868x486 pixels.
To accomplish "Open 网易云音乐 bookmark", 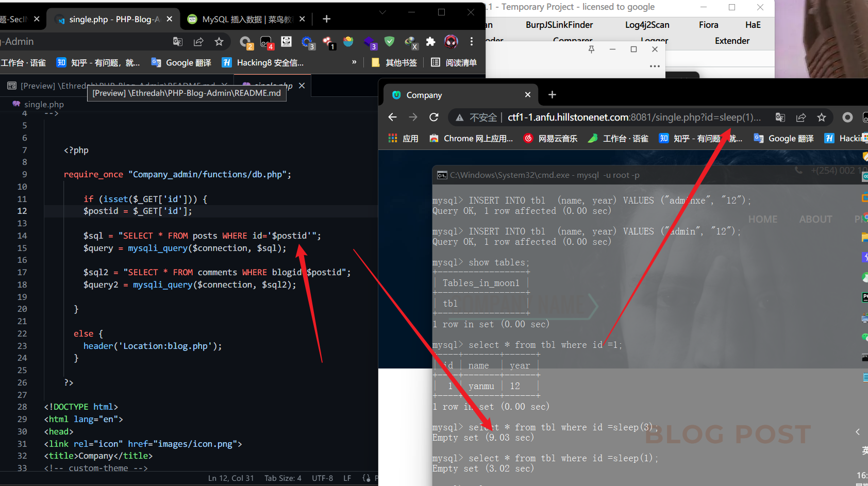I will point(550,138).
